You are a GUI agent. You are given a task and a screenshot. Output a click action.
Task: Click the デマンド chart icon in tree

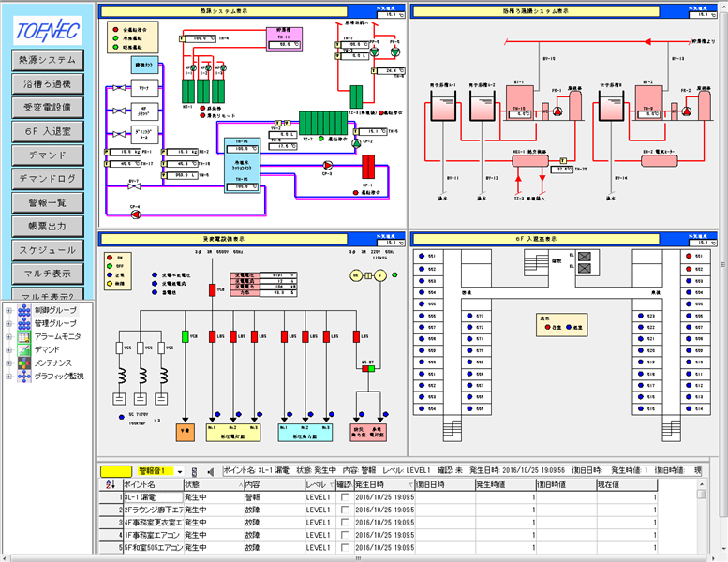click(23, 349)
